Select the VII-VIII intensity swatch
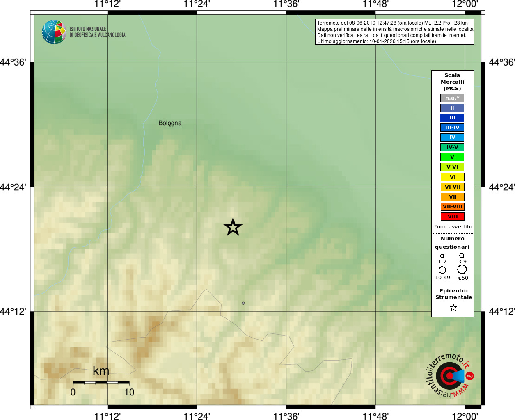 click(452, 207)
